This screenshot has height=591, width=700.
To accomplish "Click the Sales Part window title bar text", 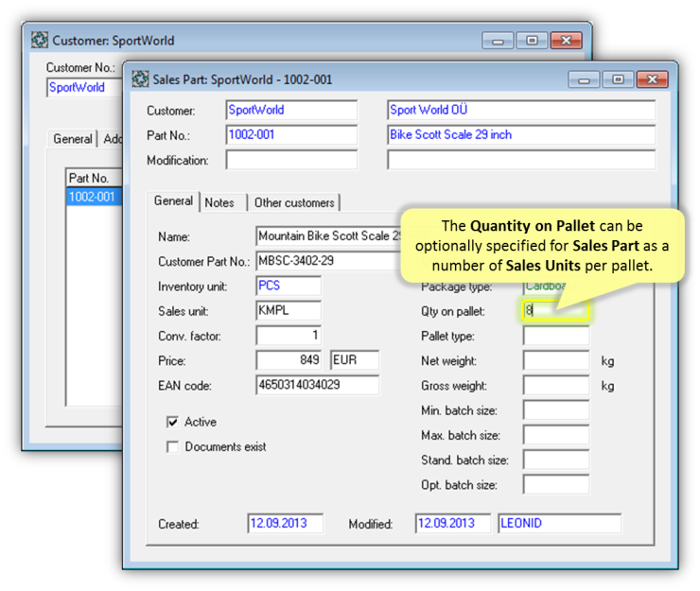I will (242, 79).
